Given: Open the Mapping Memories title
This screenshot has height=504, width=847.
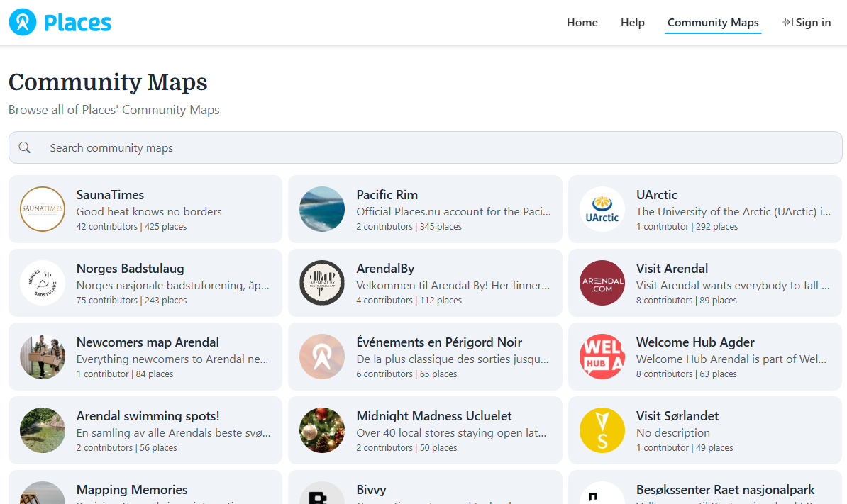Looking at the screenshot, I should click(x=132, y=490).
